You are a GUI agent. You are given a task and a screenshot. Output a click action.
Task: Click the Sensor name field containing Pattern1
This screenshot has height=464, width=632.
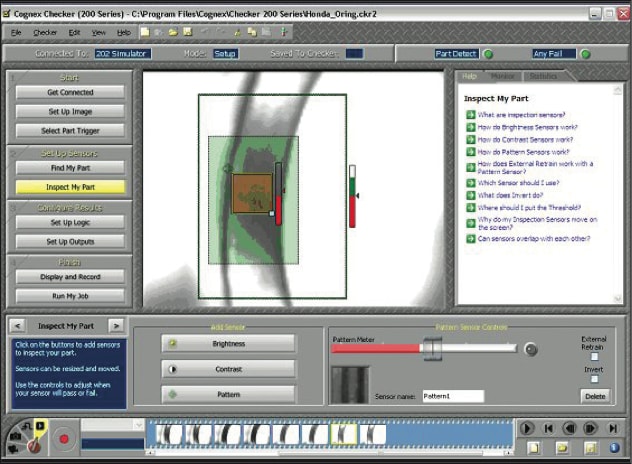453,396
